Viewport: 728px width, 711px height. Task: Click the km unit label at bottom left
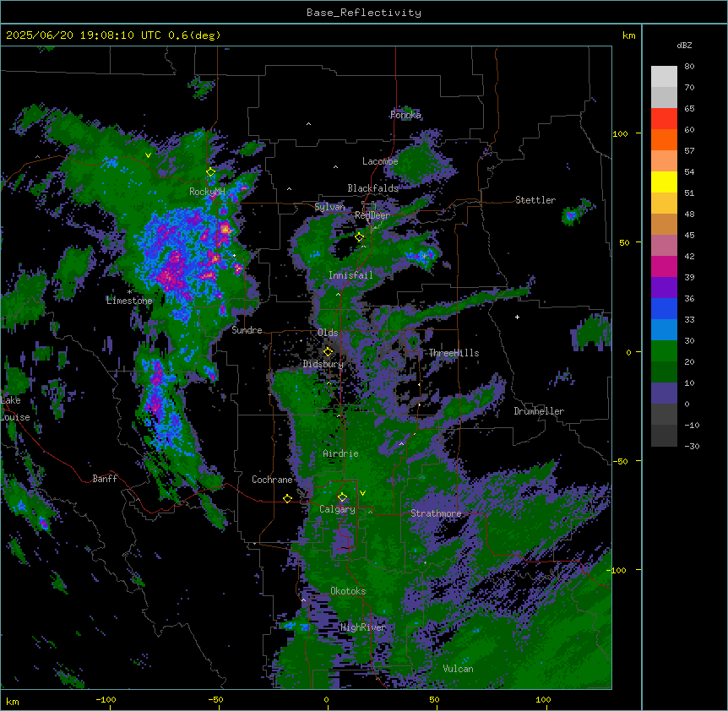coord(13,702)
